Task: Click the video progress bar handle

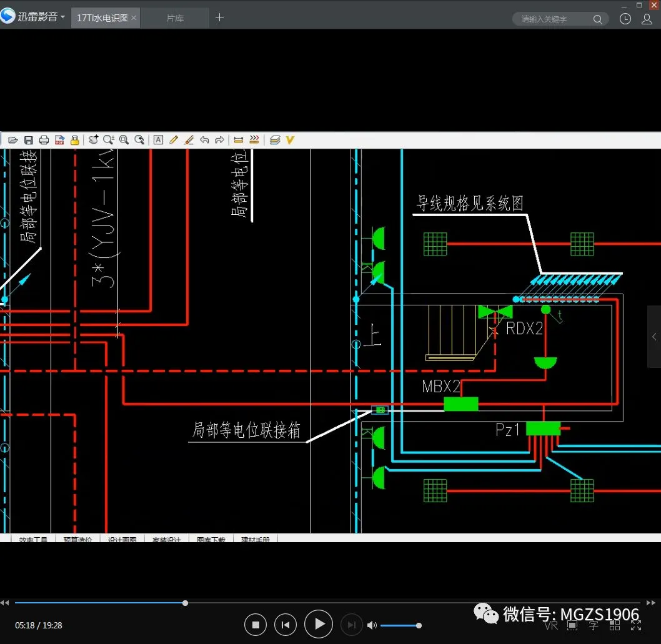Action: [x=185, y=603]
